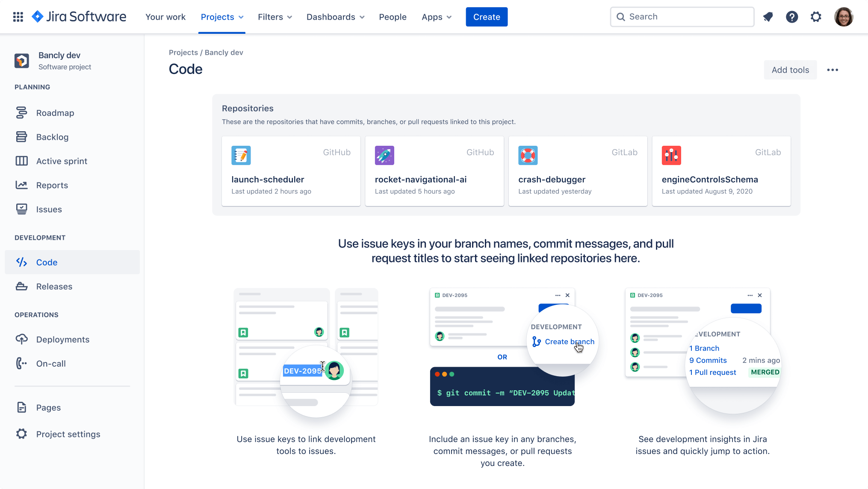Screen dimensions: 868x489
Task: Expand the Projects dropdown menu
Action: pyautogui.click(x=221, y=17)
